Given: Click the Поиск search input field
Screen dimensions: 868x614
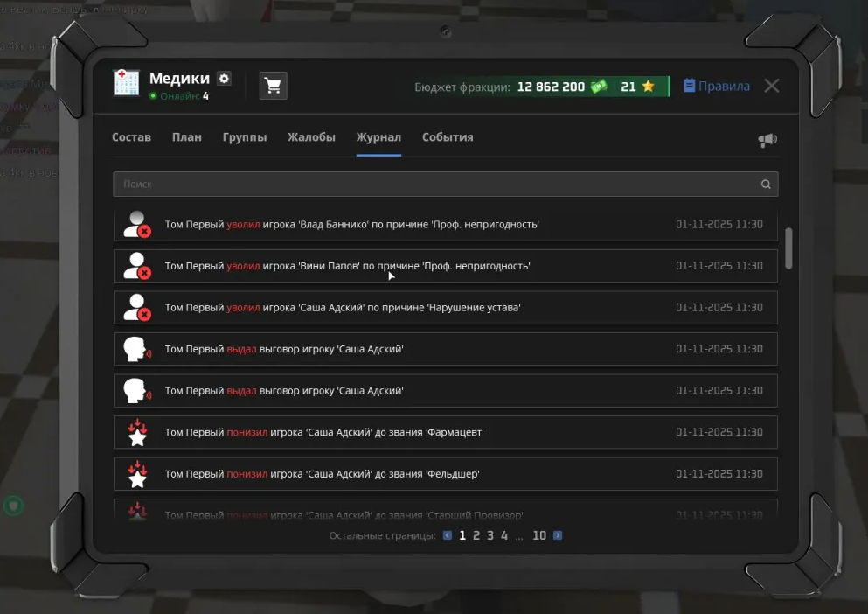Looking at the screenshot, I should [437, 185].
